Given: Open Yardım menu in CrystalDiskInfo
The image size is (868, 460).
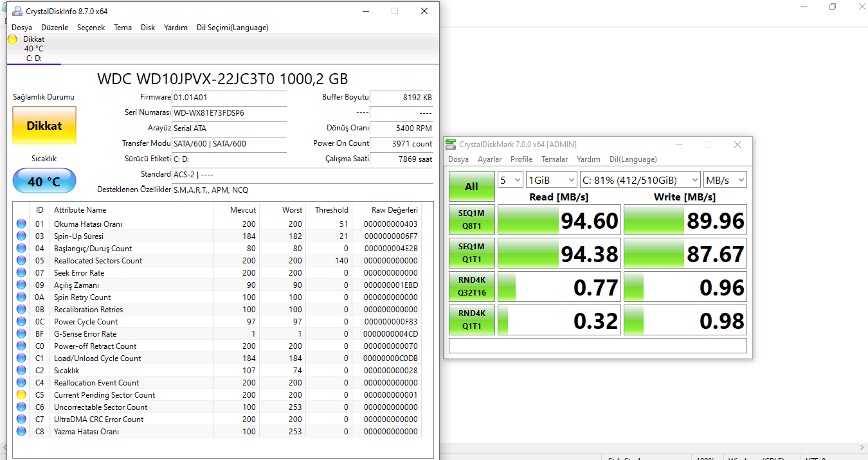Looking at the screenshot, I should tap(176, 28).
